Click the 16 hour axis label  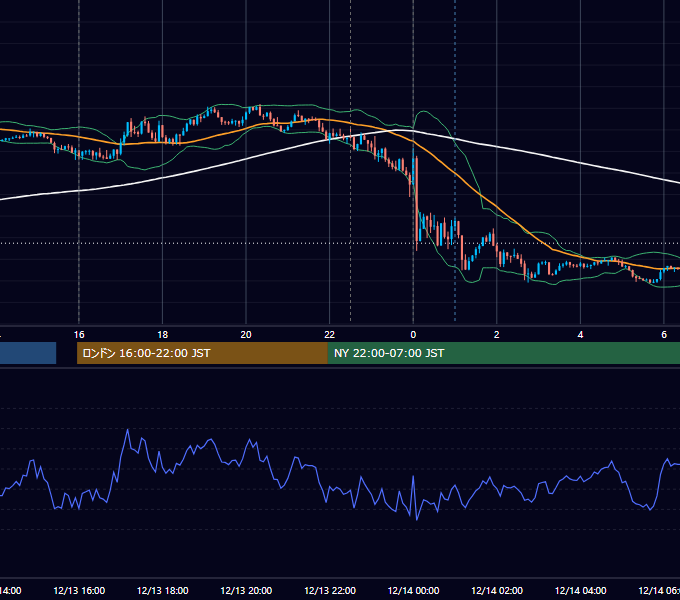79,335
